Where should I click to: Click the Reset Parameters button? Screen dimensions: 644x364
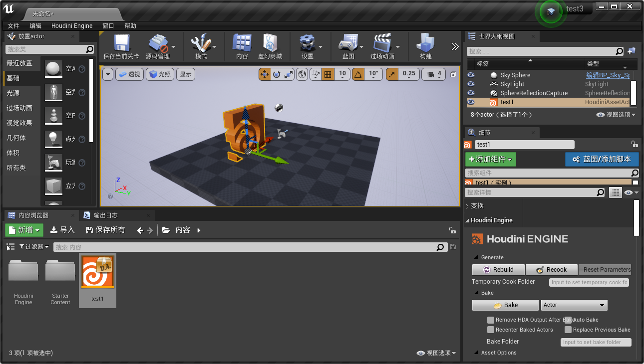pos(605,270)
